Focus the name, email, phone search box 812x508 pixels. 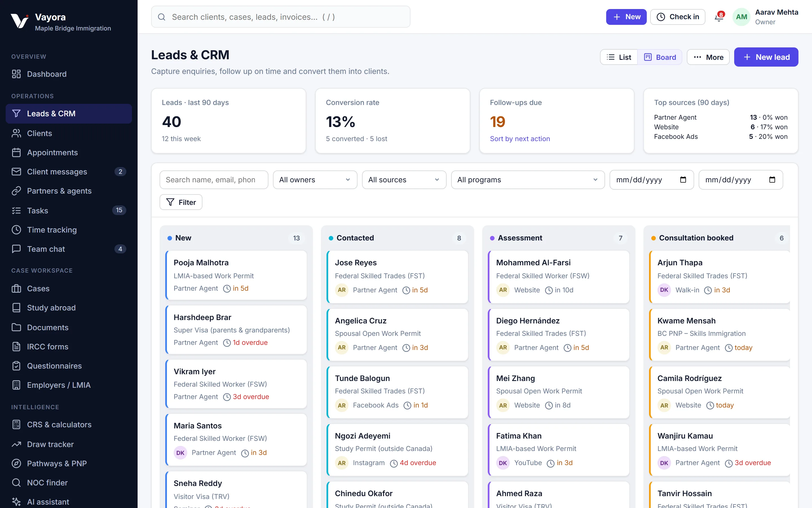coord(214,180)
